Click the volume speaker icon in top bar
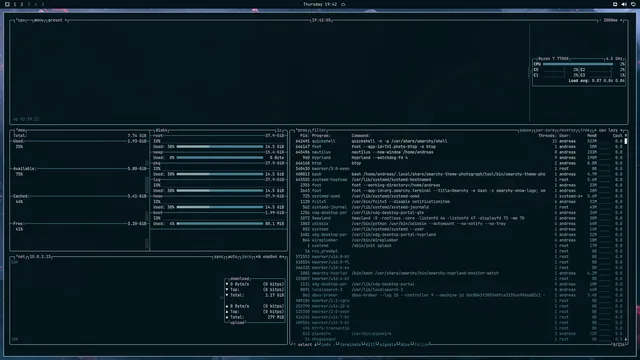The image size is (640, 360). (624, 4)
